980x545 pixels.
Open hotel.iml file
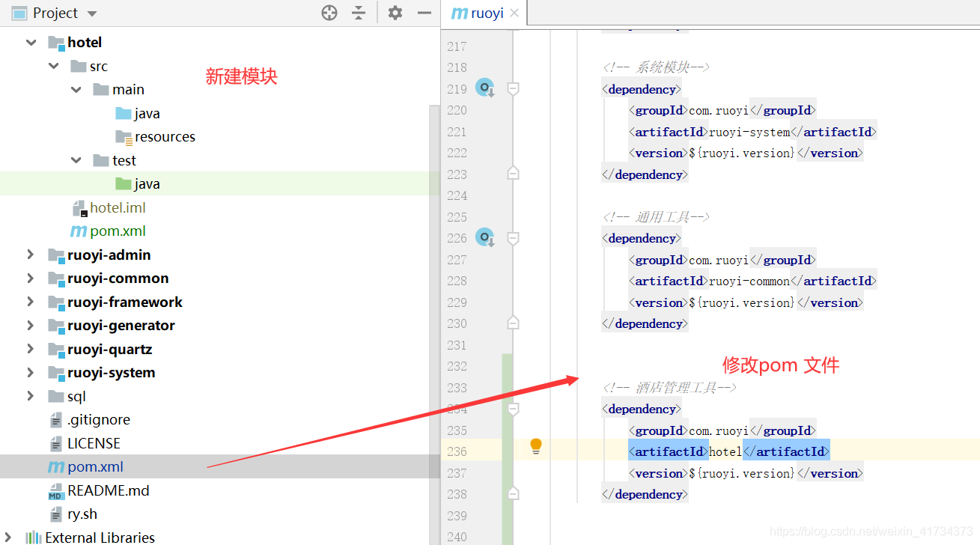click(x=108, y=207)
